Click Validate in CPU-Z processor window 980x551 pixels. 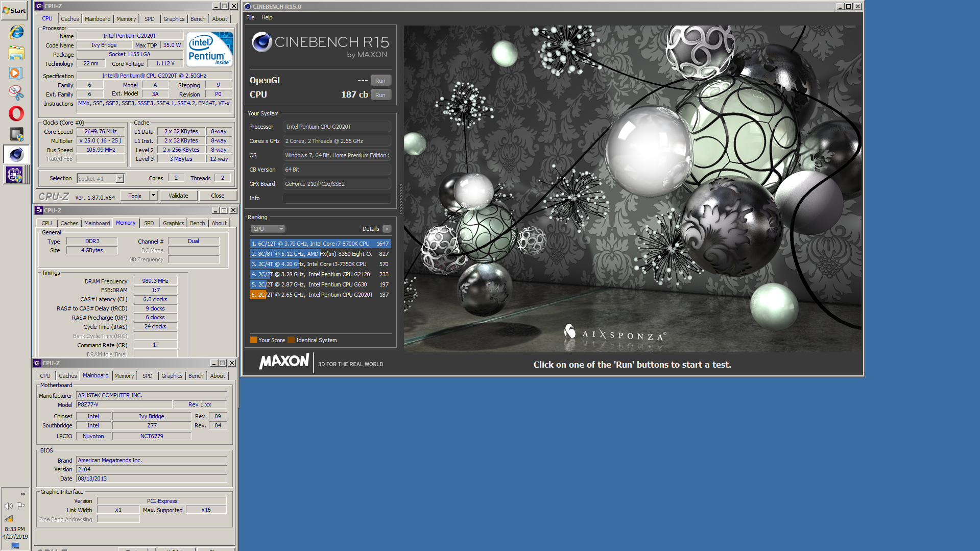pyautogui.click(x=178, y=196)
